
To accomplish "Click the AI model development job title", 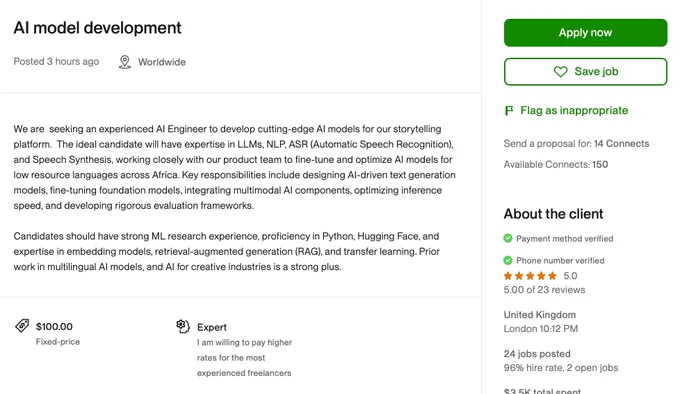I will (x=97, y=28).
